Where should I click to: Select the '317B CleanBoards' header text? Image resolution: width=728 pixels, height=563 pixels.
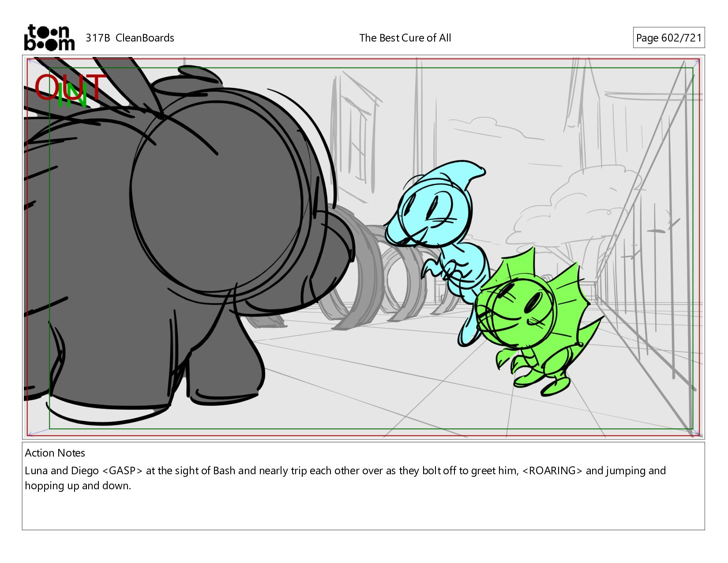coord(130,38)
